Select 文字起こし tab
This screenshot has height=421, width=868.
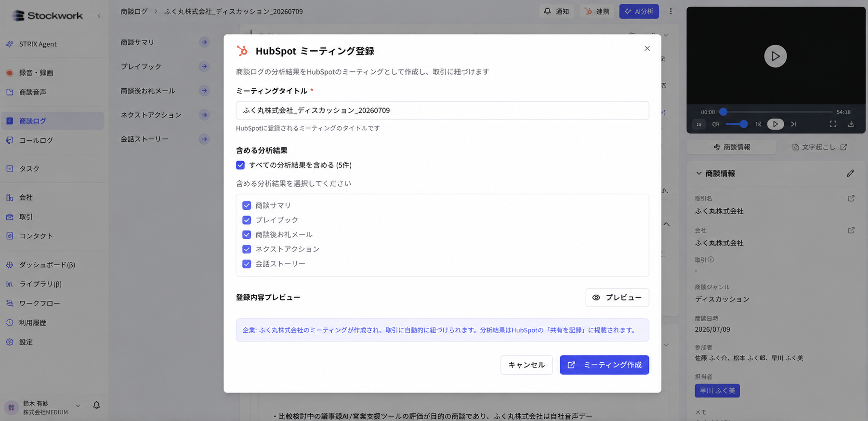[x=819, y=147]
